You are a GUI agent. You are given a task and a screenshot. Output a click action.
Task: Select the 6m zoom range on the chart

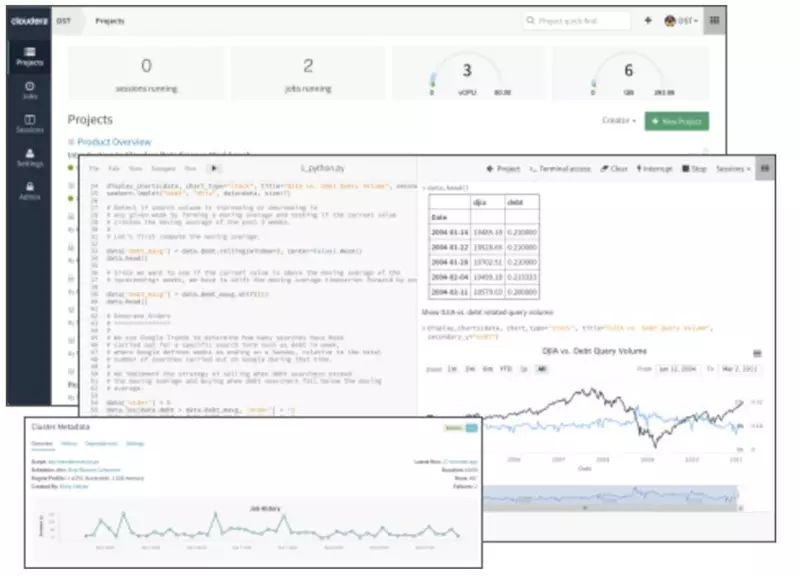tap(487, 369)
